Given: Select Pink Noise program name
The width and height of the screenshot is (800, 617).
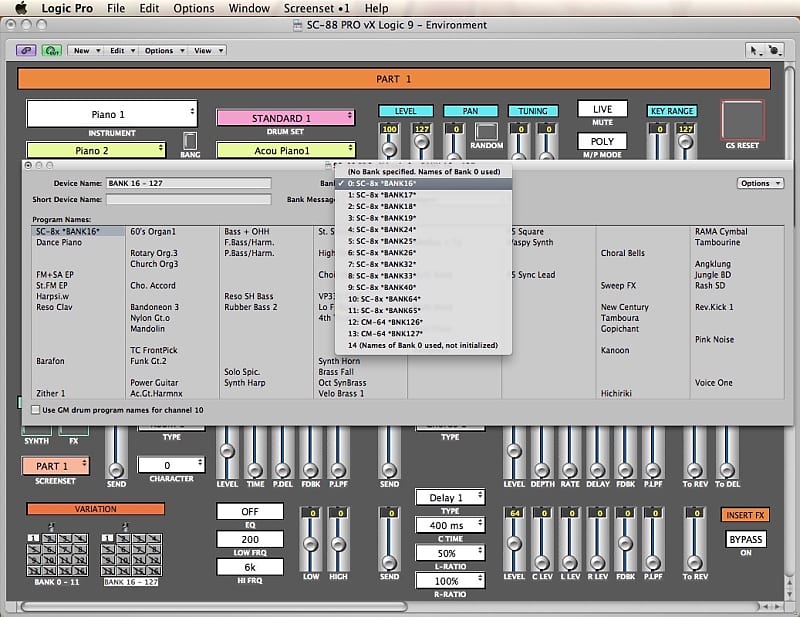Looking at the screenshot, I should (x=714, y=339).
